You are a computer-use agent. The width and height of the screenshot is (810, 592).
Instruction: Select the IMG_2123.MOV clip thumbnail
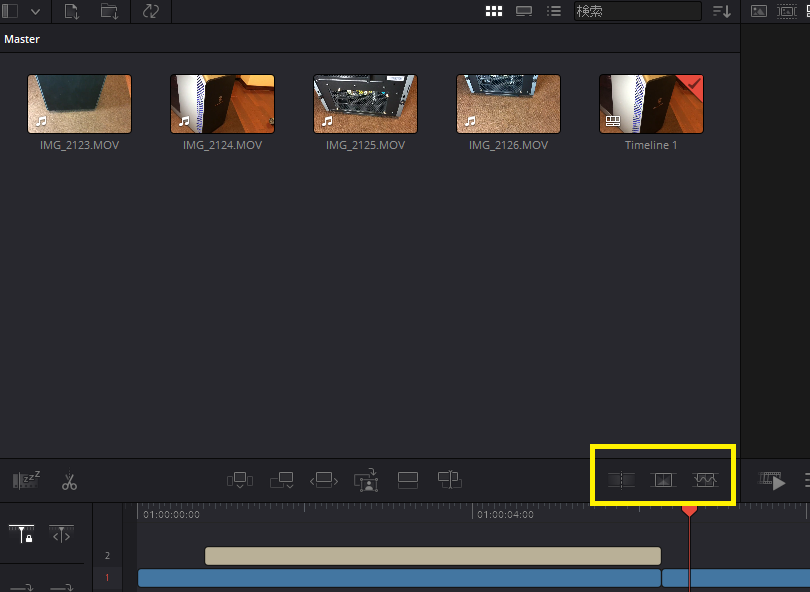tap(80, 104)
